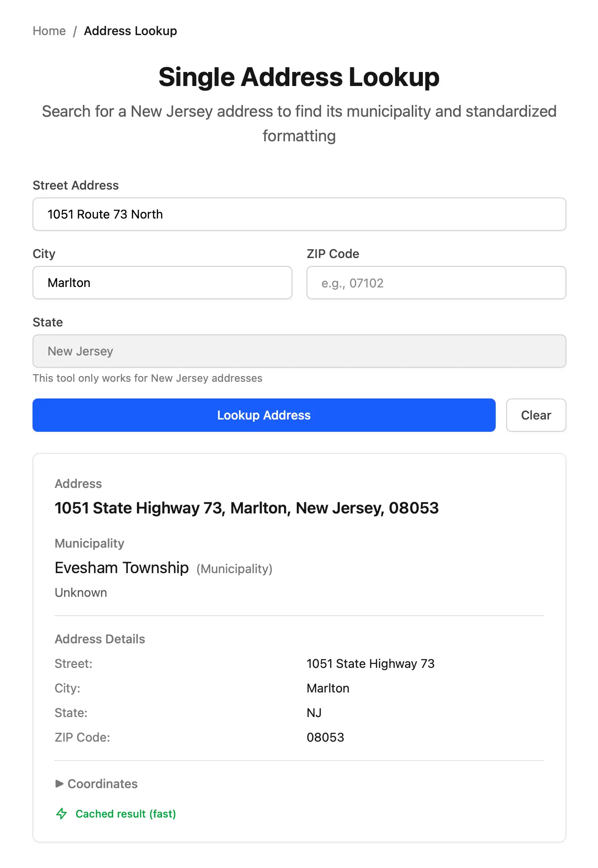
Task: Click the ZIP Code field label
Action: [333, 254]
